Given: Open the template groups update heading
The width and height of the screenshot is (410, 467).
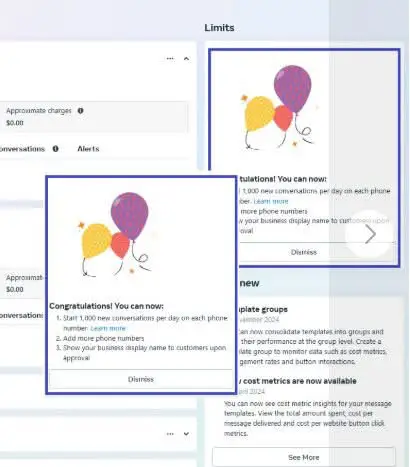Looking at the screenshot, I should coord(263,309).
